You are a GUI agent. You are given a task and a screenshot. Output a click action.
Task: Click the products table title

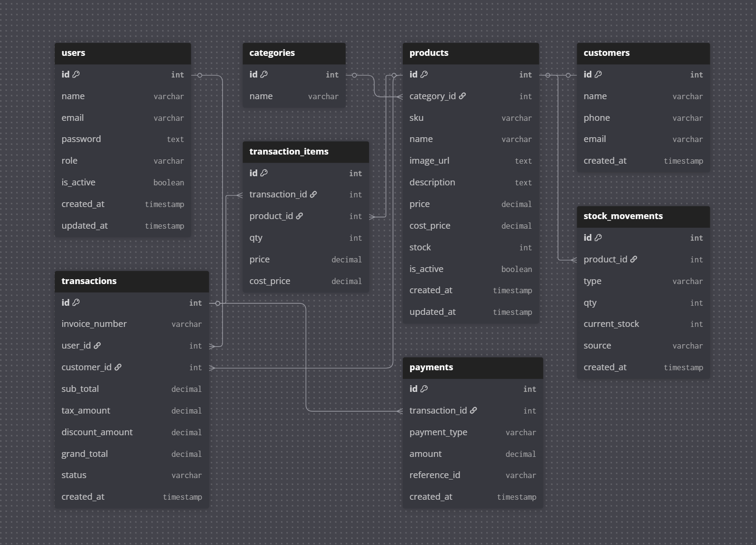tap(429, 53)
